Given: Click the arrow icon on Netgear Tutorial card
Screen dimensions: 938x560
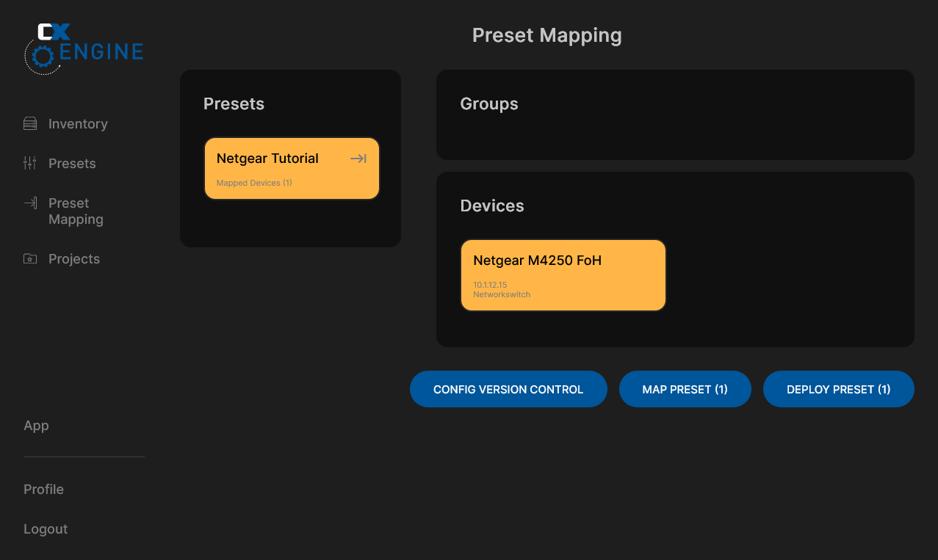Looking at the screenshot, I should click(x=358, y=159).
